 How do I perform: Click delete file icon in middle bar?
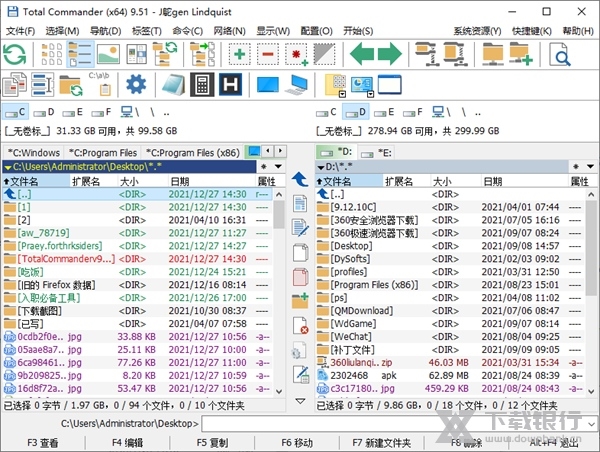tap(300, 325)
